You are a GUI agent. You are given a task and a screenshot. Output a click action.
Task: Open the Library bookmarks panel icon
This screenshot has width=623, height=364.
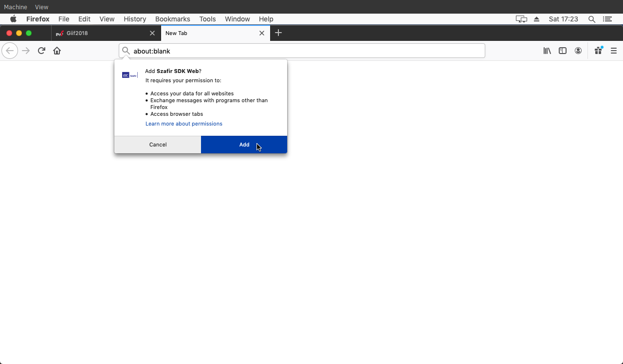(547, 51)
